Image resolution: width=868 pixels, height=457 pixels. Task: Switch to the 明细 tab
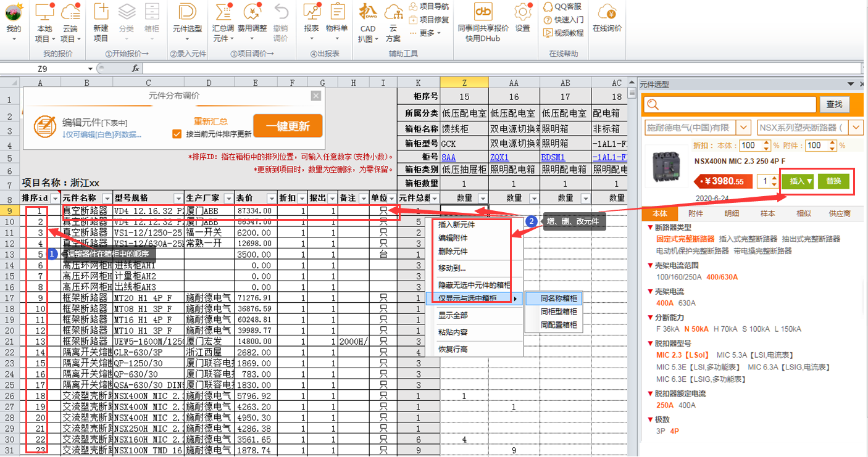click(731, 214)
